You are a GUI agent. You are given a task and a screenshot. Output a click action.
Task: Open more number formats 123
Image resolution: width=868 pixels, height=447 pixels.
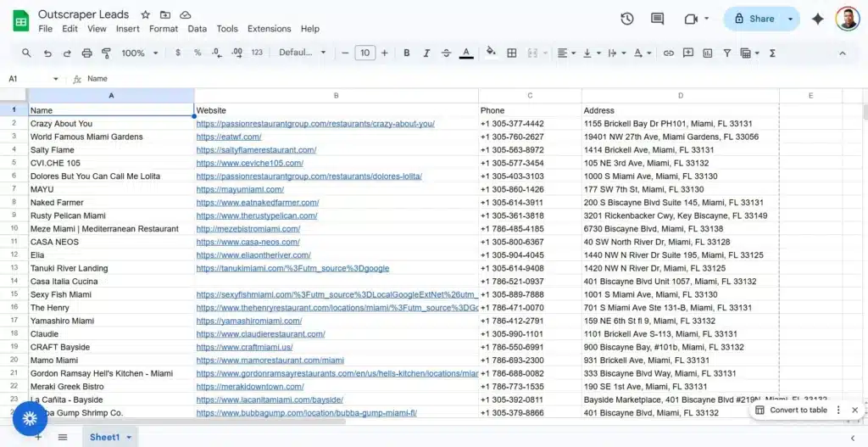(x=257, y=53)
